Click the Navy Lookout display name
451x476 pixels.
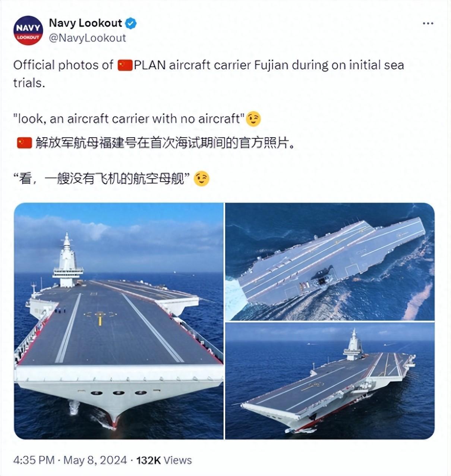[x=85, y=23]
